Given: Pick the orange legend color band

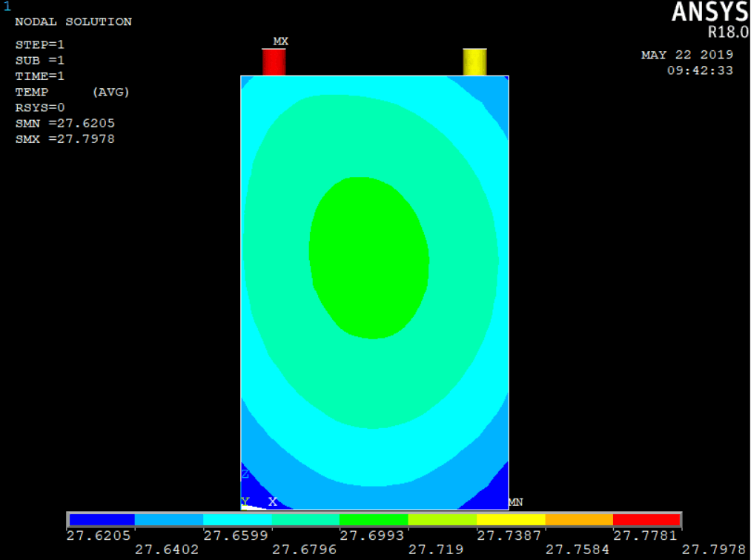Looking at the screenshot, I should click(579, 519).
